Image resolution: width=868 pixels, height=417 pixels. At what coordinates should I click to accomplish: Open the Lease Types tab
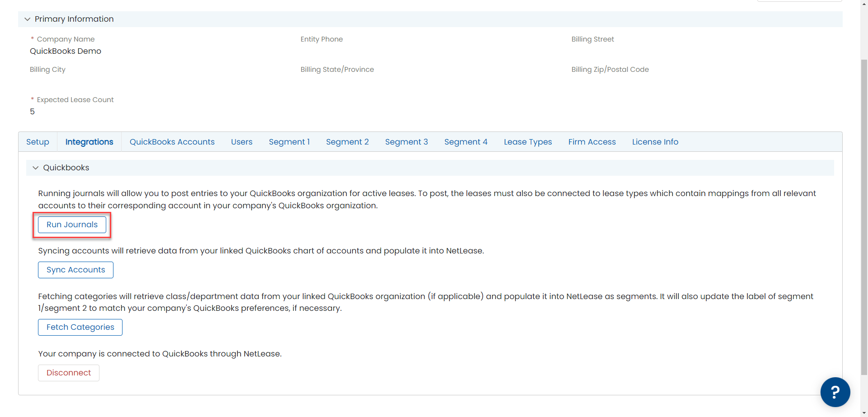click(528, 142)
